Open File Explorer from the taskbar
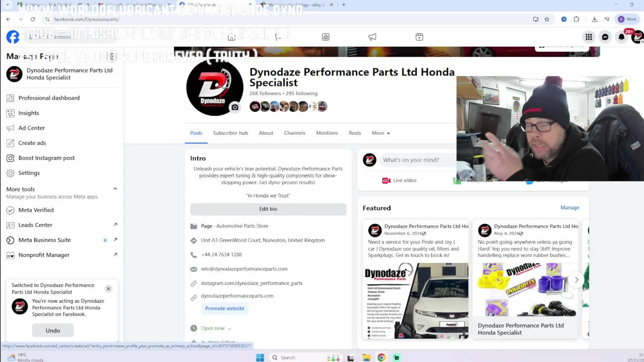The image size is (644, 362). click(x=366, y=357)
